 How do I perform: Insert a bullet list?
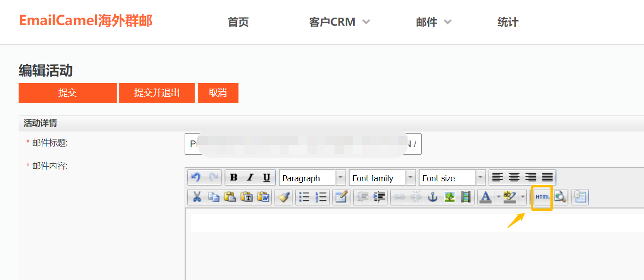click(x=304, y=197)
